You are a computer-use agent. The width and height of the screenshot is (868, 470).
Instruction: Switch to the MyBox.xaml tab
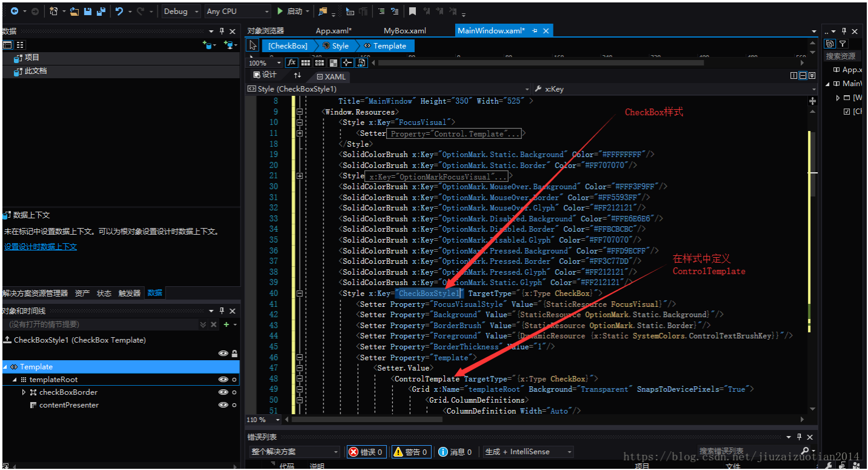405,30
